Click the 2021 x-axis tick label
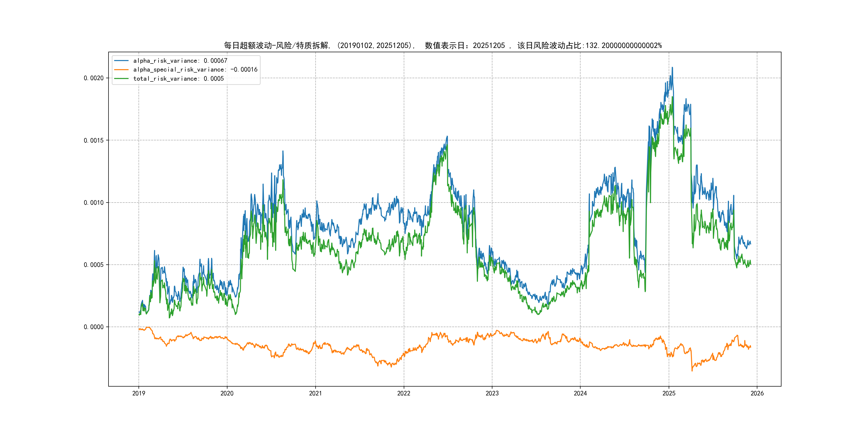The height and width of the screenshot is (434, 868). [315, 393]
